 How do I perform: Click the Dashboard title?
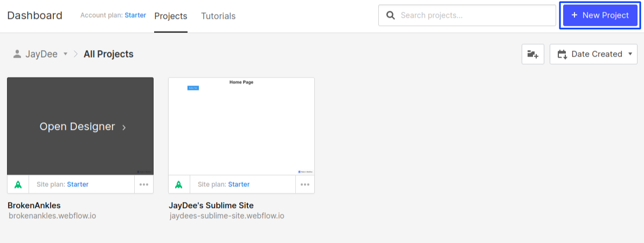point(35,16)
